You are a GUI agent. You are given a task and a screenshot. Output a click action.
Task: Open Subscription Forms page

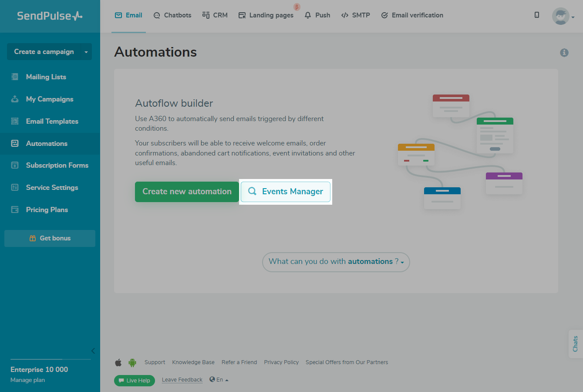(57, 166)
